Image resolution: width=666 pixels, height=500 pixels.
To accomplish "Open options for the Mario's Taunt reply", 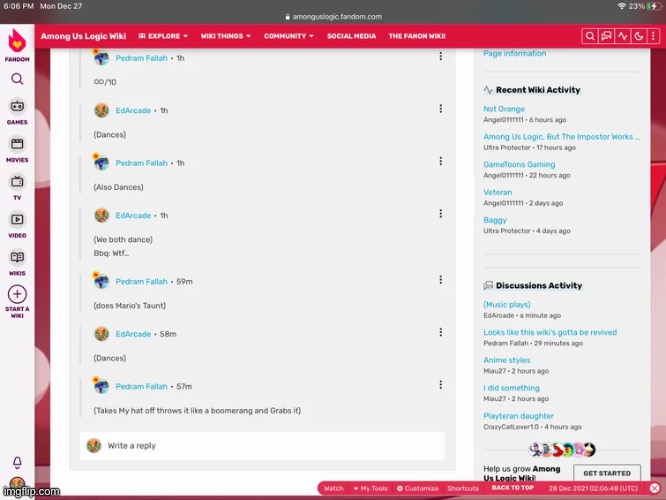I will tap(440, 280).
